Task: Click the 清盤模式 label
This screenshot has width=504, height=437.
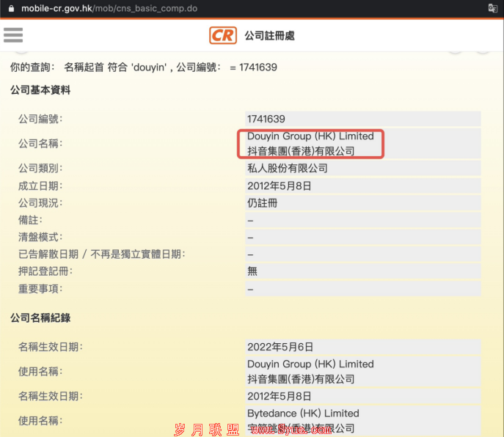Action: pos(40,237)
